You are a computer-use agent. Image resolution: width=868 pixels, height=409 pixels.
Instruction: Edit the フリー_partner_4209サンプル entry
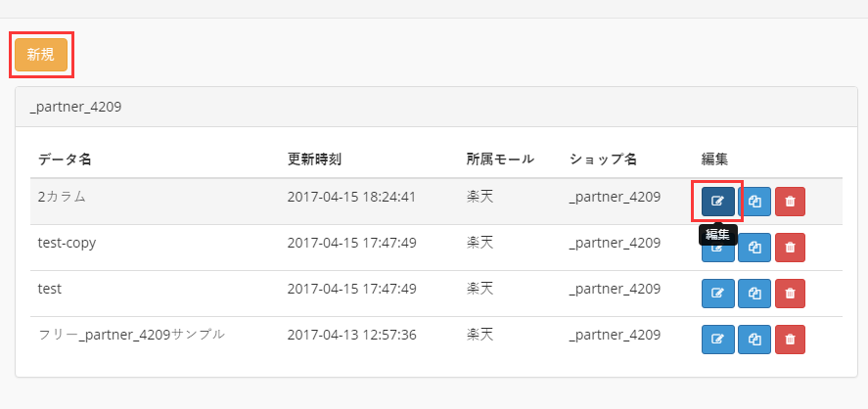point(717,339)
